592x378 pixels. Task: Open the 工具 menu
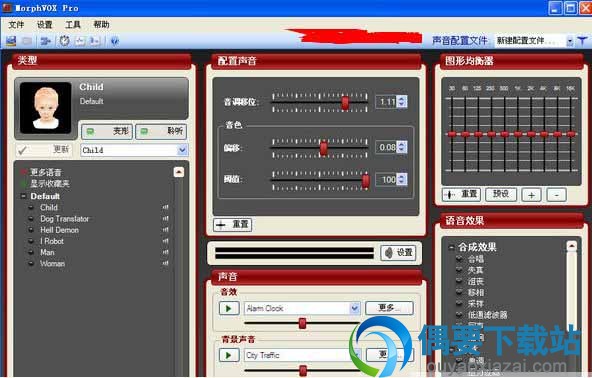click(x=73, y=25)
